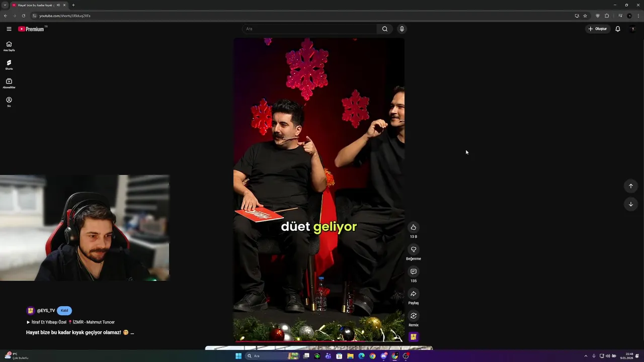Click the YouTube search magnifier button
The image size is (644, 362).
385,29
